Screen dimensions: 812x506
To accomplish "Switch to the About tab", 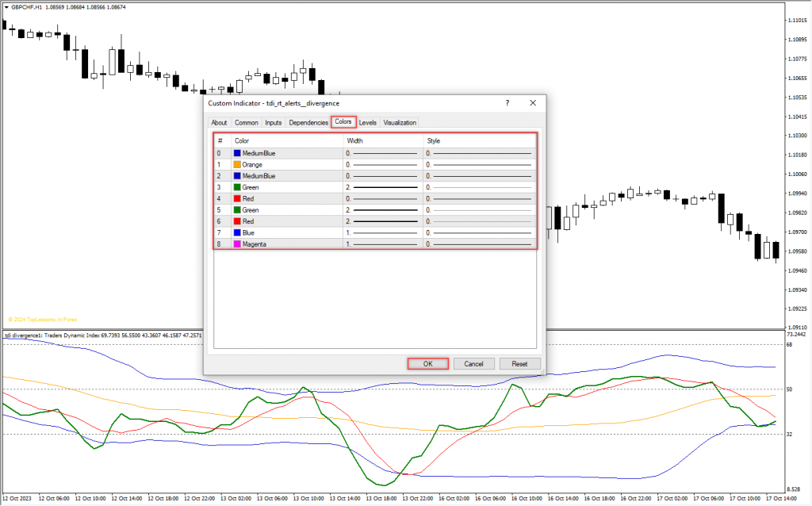I will point(219,123).
